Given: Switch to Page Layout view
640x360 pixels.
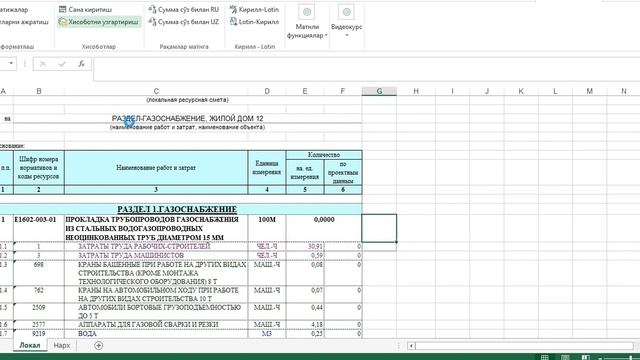Looking at the screenshot, I should tap(565, 357).
